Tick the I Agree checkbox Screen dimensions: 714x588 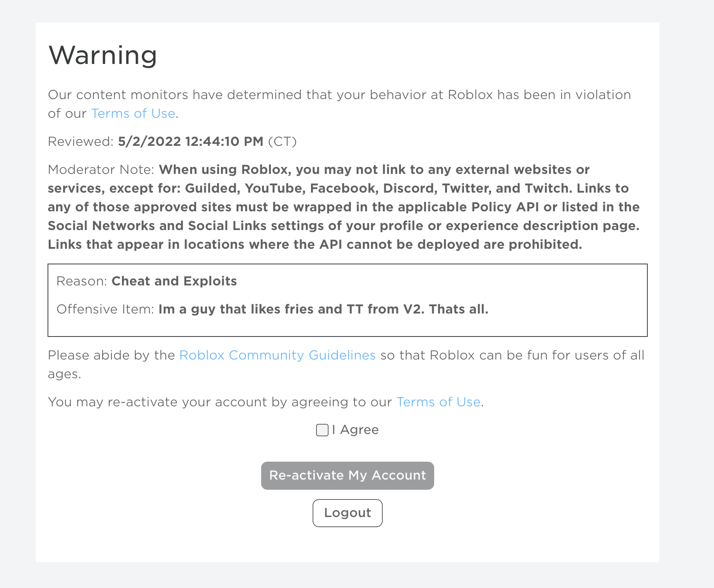coord(322,430)
